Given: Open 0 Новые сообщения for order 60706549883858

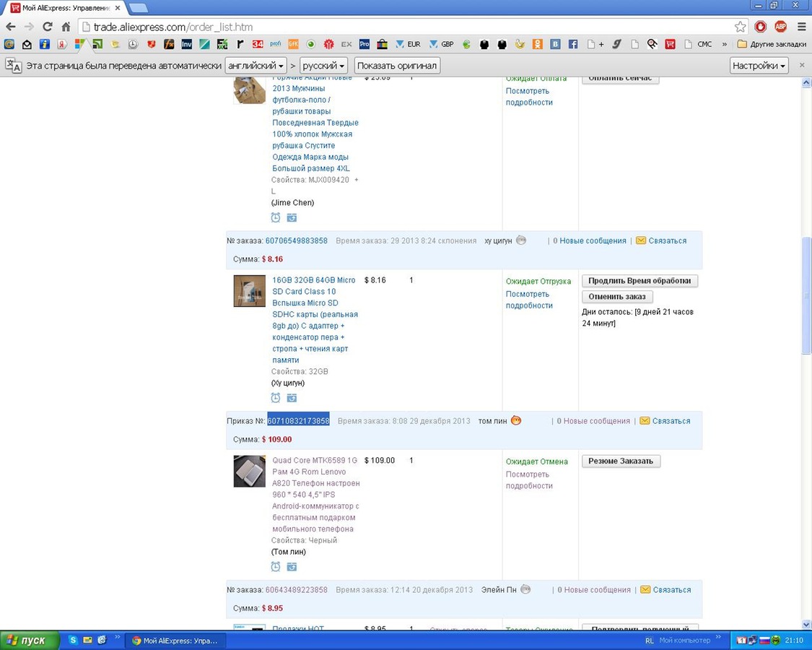Looking at the screenshot, I should [589, 240].
